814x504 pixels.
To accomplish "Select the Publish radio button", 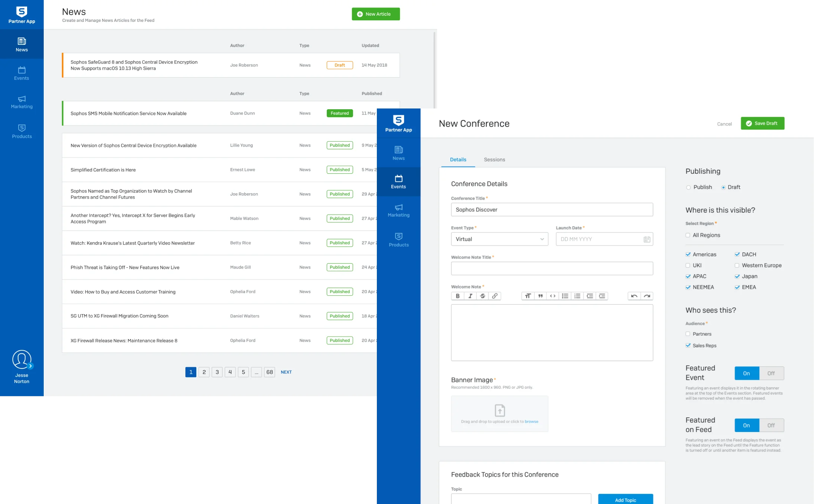I will [x=689, y=188].
